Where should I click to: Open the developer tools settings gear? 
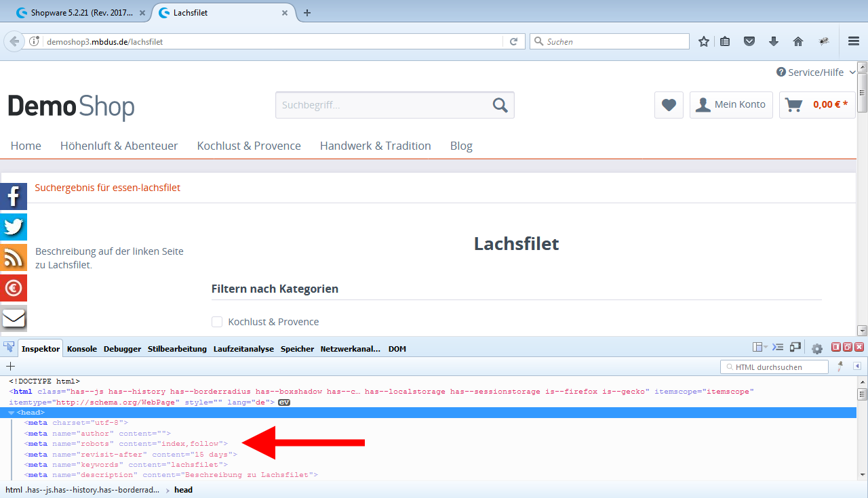(817, 348)
